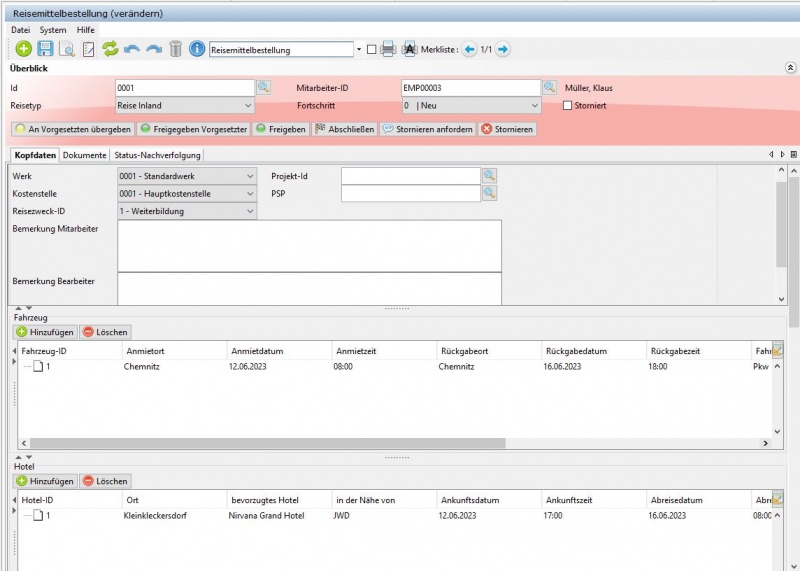The image size is (800, 571).
Task: Open lookup beside the Projekt-Id field
Action: point(489,176)
